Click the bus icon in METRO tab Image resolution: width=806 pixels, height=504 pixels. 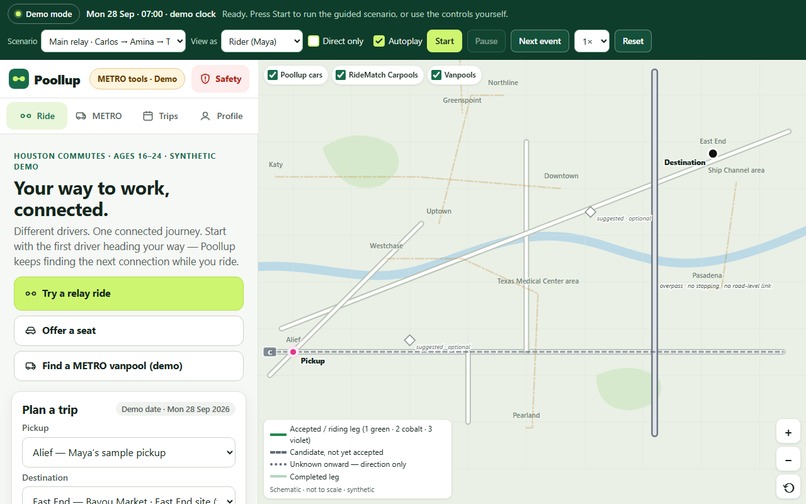(x=81, y=116)
